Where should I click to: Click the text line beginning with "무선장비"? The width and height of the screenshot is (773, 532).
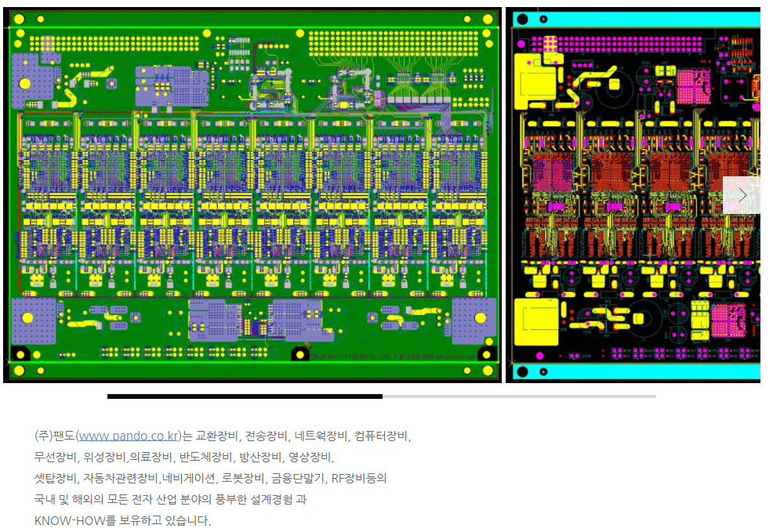(x=185, y=457)
